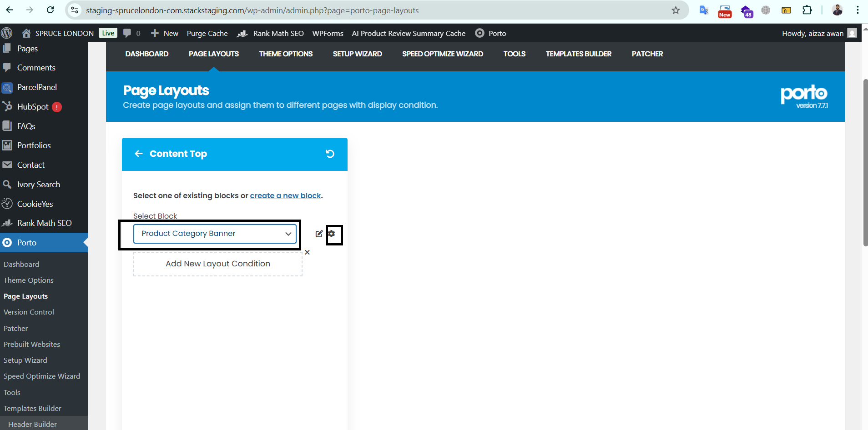Viewport: 868px width, 430px height.
Task: Click Howdy, aizaz awan account menu
Action: (x=819, y=33)
